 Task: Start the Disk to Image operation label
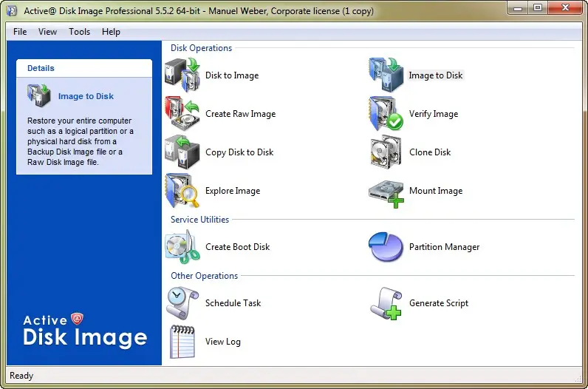[232, 75]
